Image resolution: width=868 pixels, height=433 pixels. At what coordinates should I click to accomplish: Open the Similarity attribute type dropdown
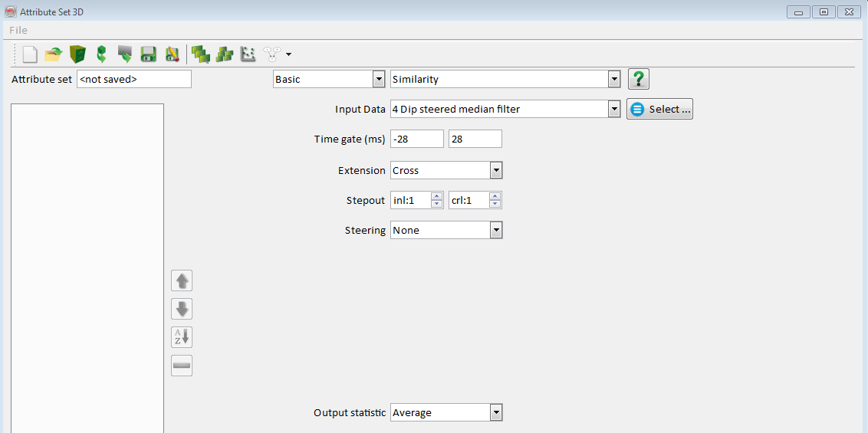(x=613, y=79)
